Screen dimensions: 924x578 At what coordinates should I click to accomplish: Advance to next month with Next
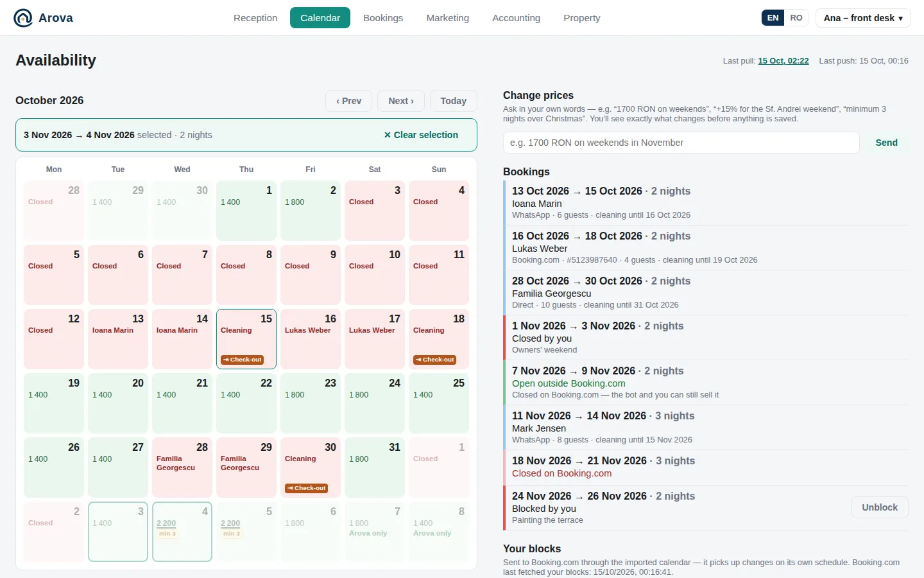coord(401,101)
